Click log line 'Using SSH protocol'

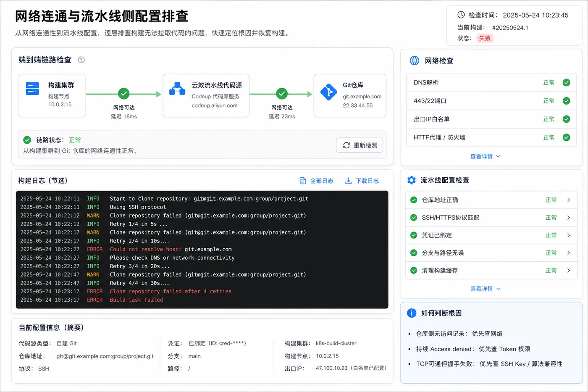[x=138, y=207]
